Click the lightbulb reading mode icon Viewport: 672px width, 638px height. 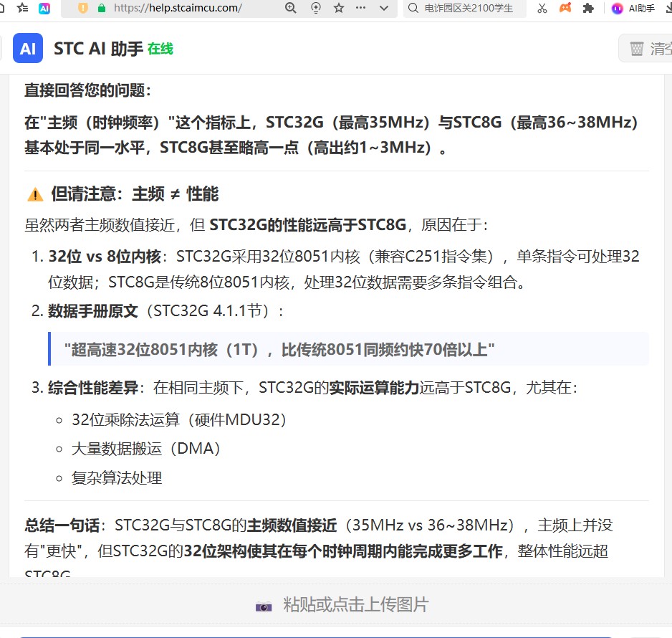click(315, 8)
